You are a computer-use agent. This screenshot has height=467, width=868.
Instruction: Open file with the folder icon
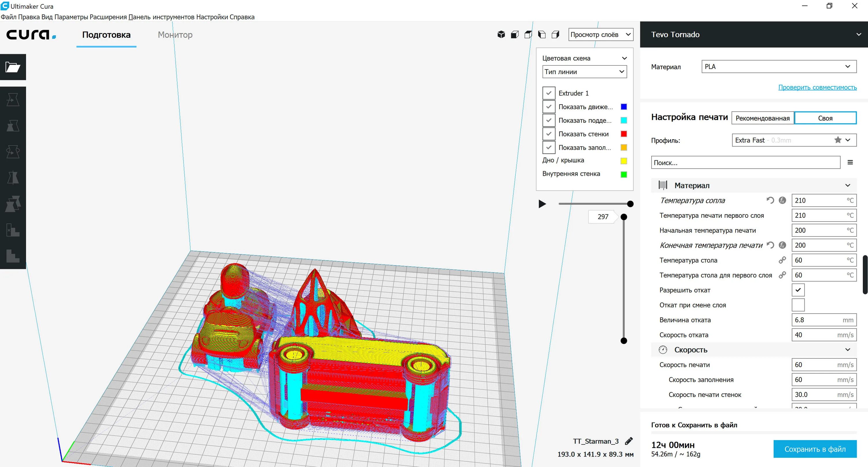pos(13,67)
